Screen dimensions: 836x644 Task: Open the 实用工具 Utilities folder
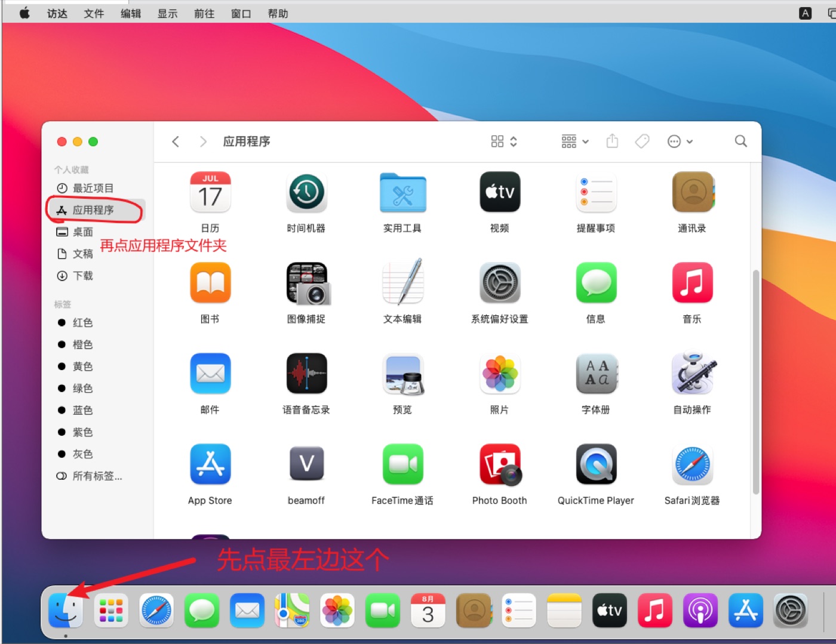pyautogui.click(x=402, y=192)
